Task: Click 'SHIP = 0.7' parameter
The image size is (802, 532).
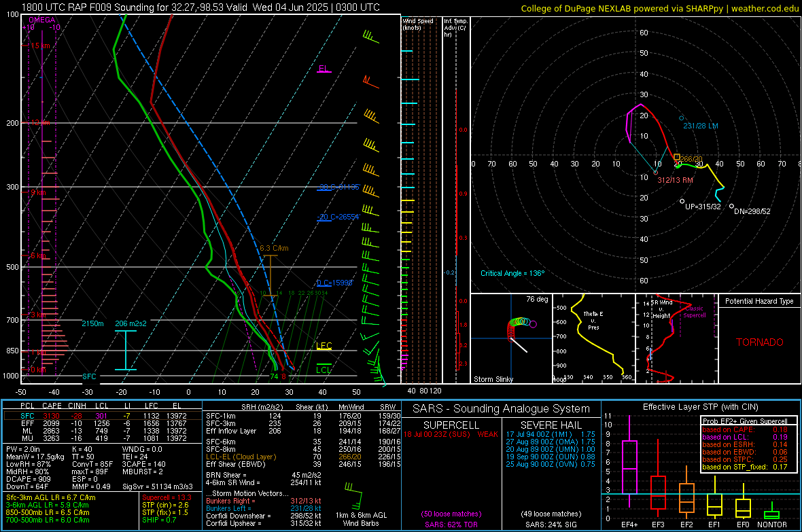Action: 159,520
